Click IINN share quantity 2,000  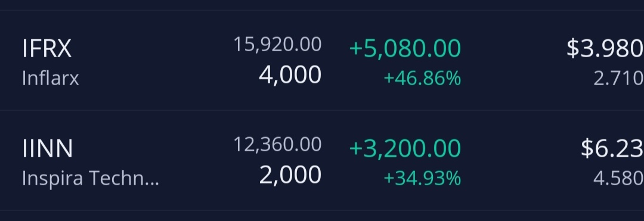[x=290, y=175]
